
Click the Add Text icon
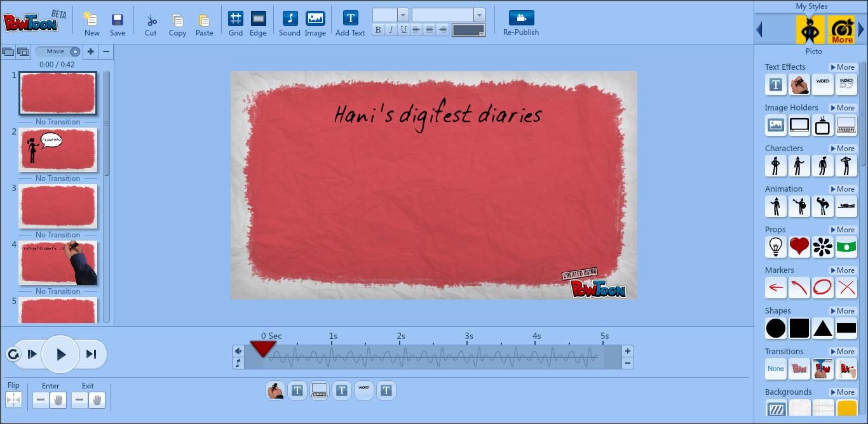(x=350, y=19)
